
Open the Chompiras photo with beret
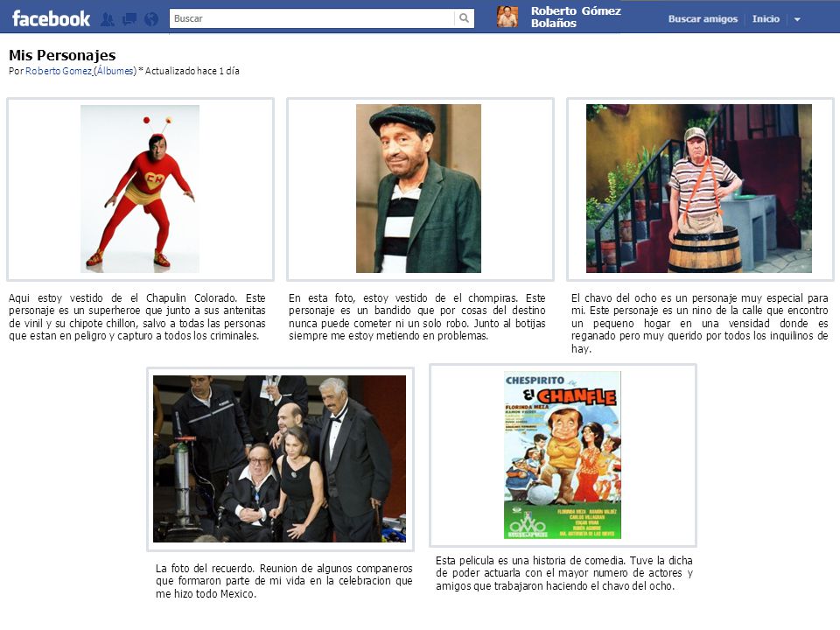tap(418, 188)
